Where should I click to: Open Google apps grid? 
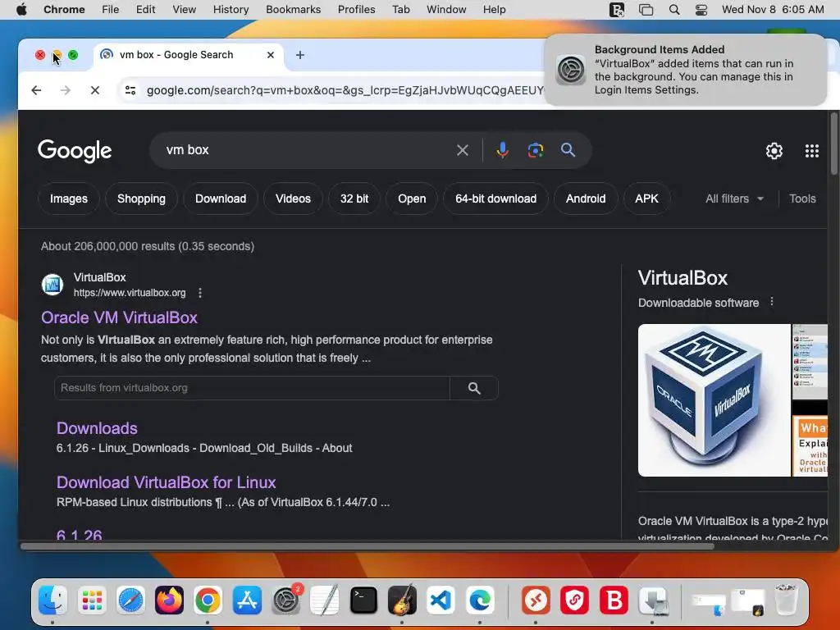(x=811, y=151)
